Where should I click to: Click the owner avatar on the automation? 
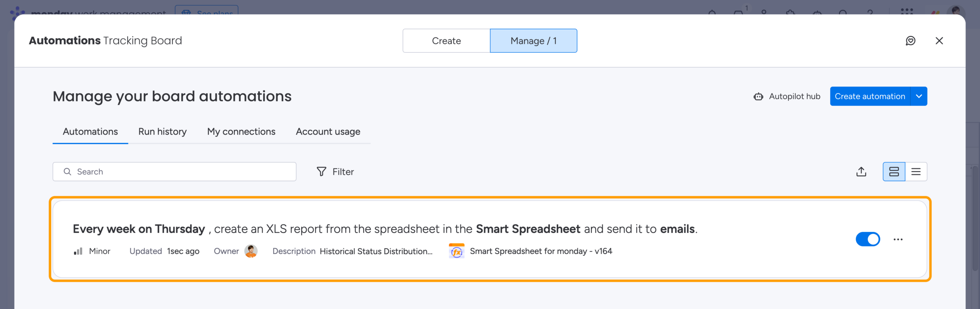pos(251,251)
